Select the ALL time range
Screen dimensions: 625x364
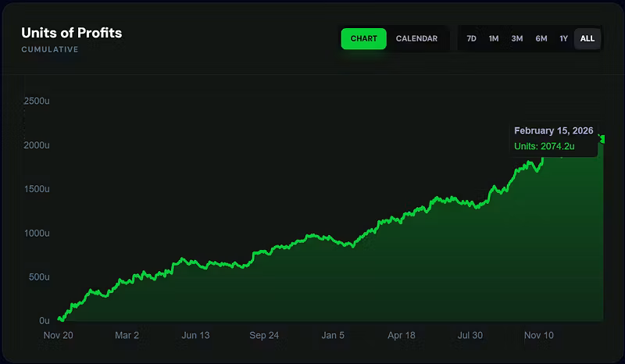click(587, 39)
